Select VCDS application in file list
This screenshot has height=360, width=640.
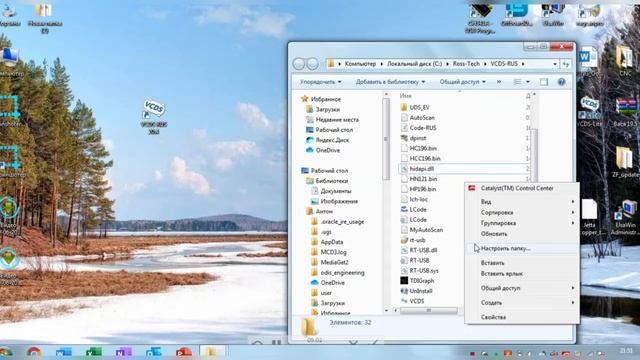(x=417, y=301)
